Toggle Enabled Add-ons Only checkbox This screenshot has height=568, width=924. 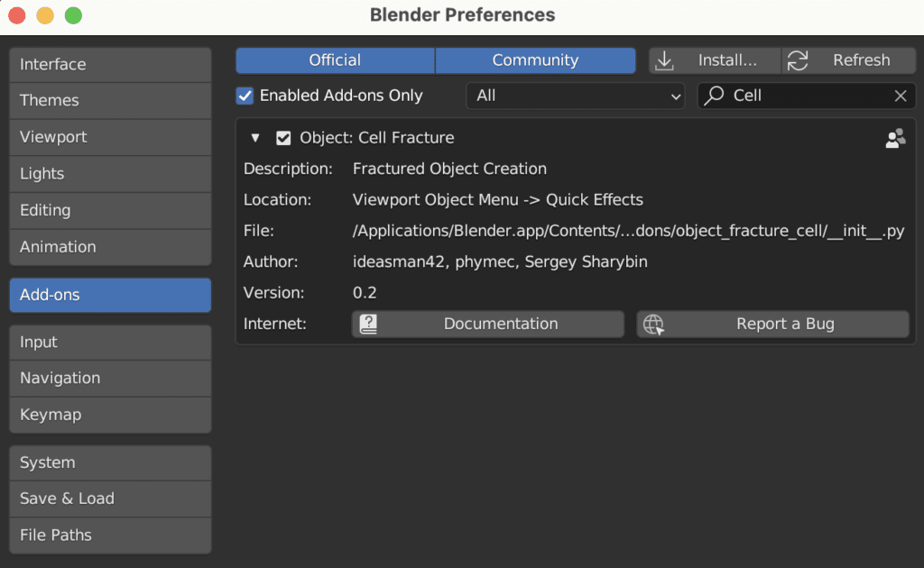tap(245, 96)
